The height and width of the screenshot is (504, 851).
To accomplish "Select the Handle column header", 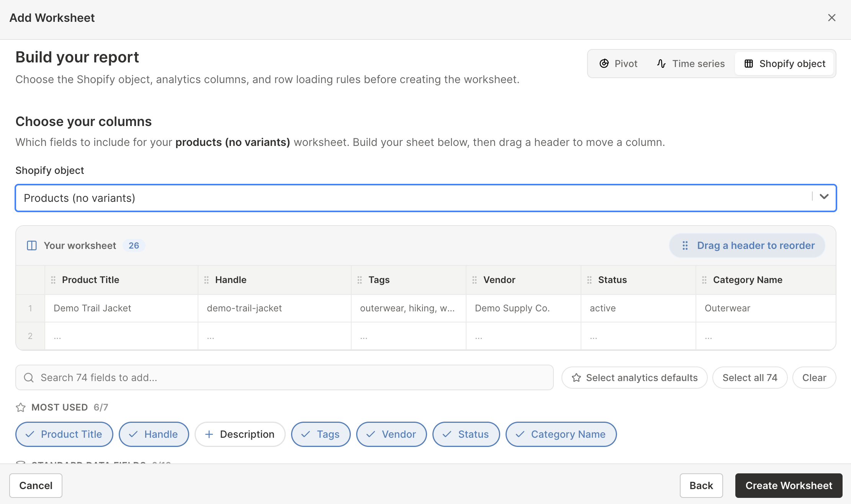I will pyautogui.click(x=275, y=280).
